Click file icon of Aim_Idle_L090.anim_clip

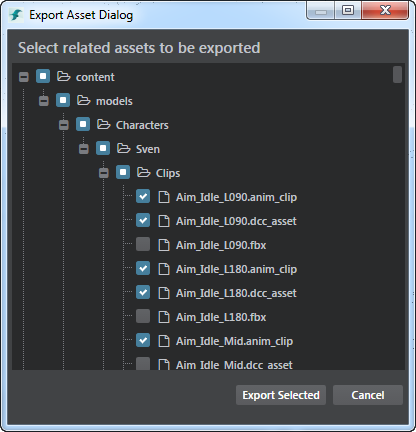(163, 197)
